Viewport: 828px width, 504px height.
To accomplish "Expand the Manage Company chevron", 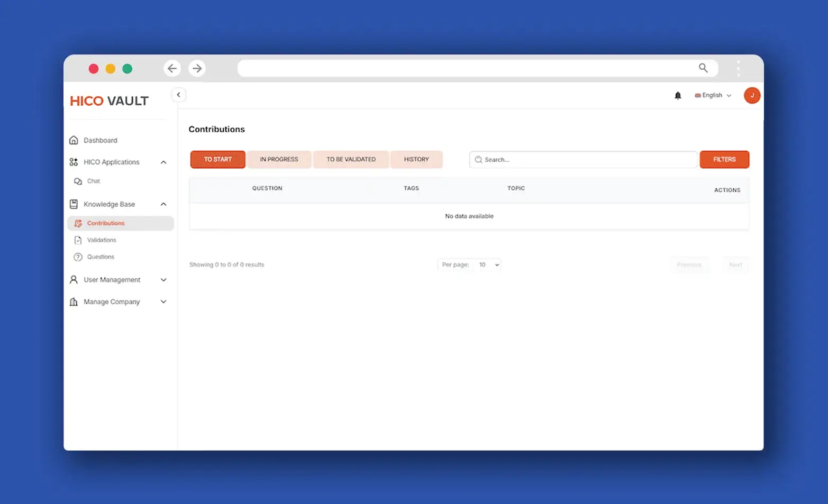I will click(x=163, y=302).
